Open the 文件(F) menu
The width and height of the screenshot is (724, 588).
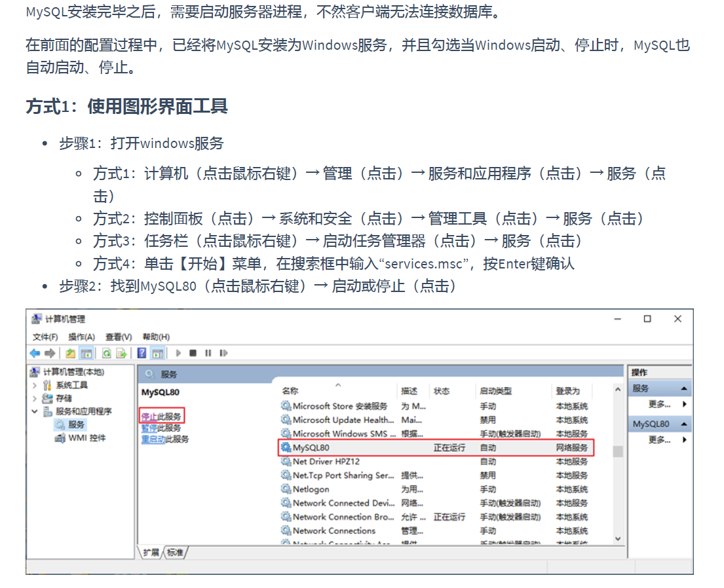[45, 337]
